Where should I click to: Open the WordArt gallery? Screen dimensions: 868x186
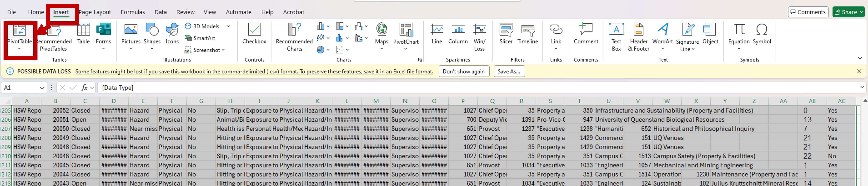coord(662,36)
